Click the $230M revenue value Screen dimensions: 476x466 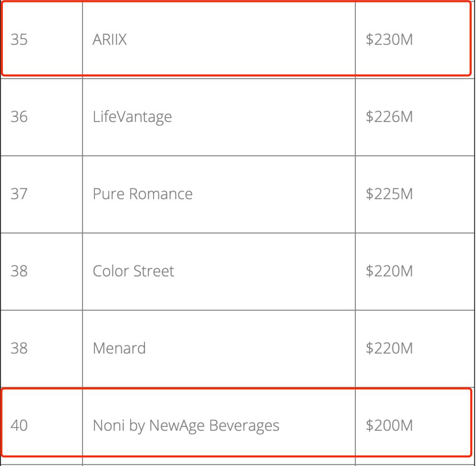click(389, 40)
